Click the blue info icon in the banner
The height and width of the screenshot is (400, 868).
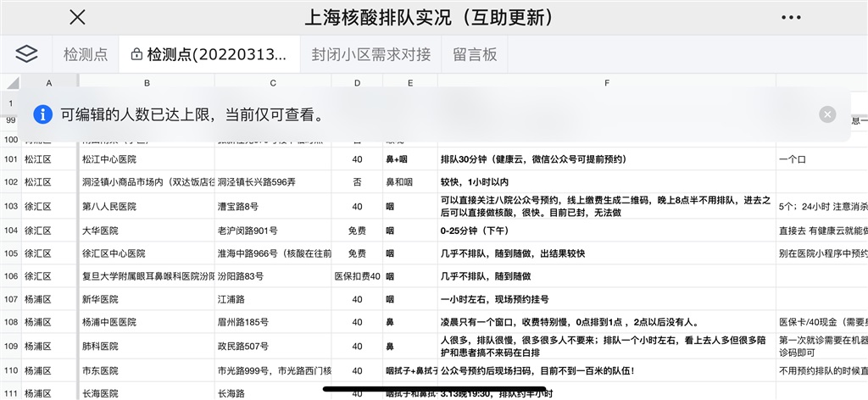point(42,114)
